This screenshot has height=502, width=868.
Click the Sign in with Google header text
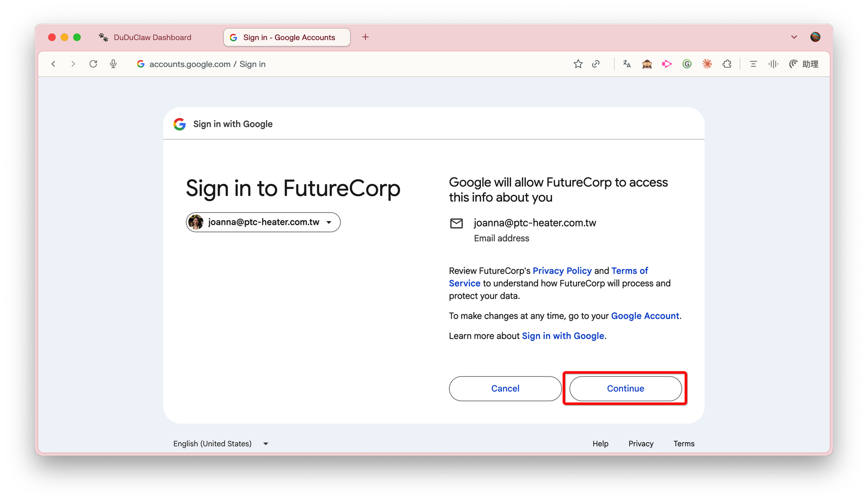pyautogui.click(x=233, y=124)
